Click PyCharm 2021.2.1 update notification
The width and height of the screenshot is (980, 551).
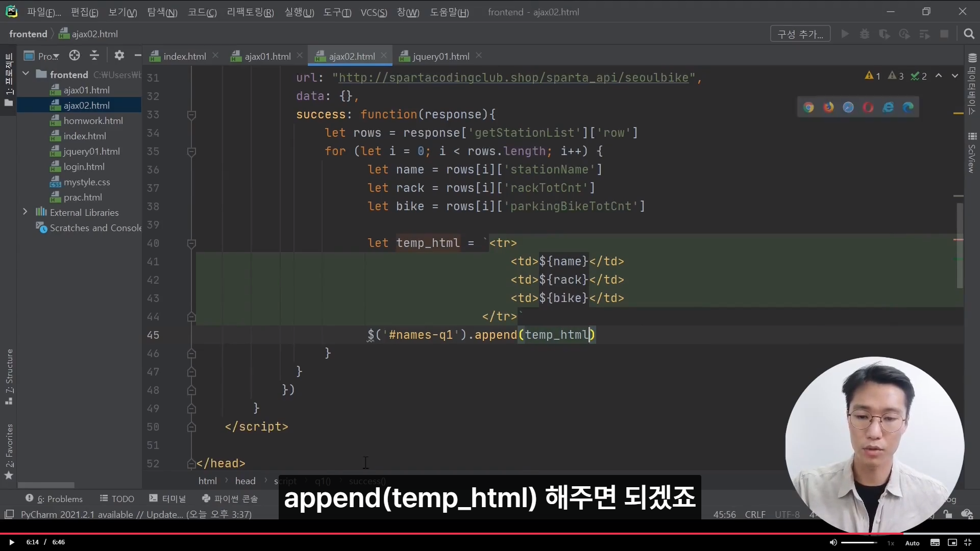[136, 514]
